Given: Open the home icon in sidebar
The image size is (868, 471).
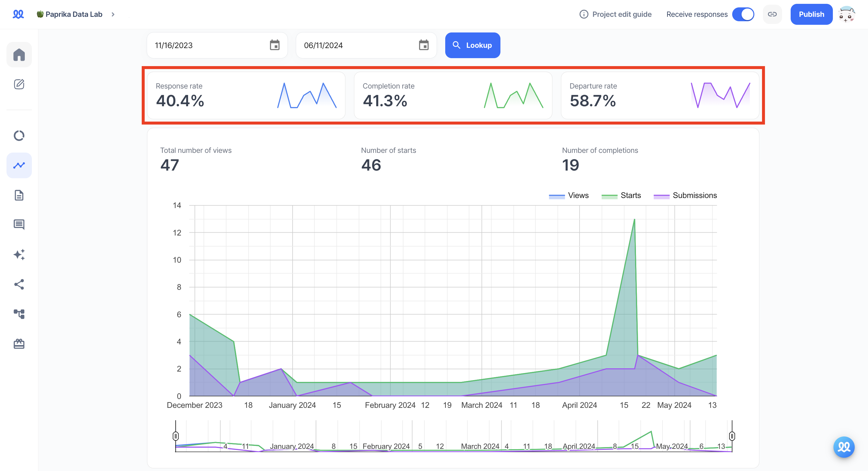Looking at the screenshot, I should (x=19, y=55).
